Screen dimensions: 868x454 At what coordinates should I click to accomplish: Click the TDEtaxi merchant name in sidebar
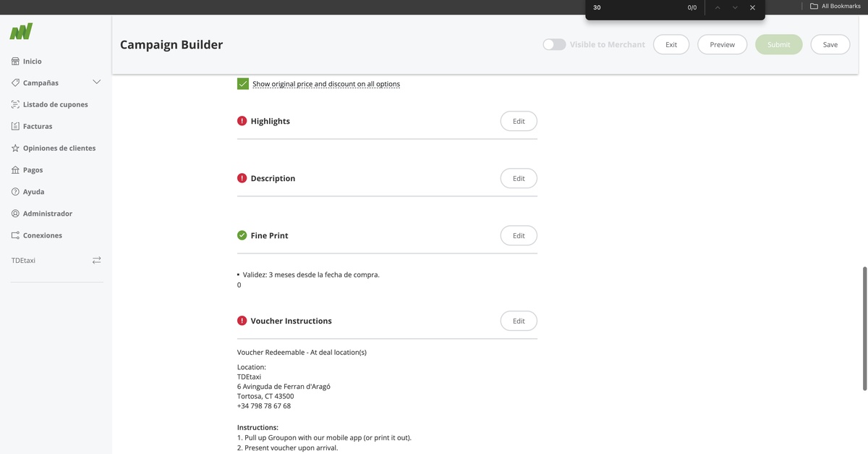pyautogui.click(x=23, y=260)
